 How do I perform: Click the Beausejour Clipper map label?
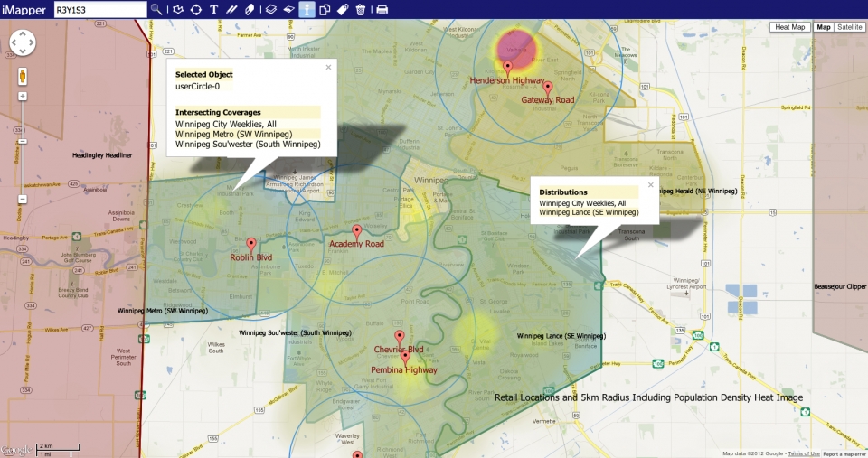pyautogui.click(x=840, y=286)
